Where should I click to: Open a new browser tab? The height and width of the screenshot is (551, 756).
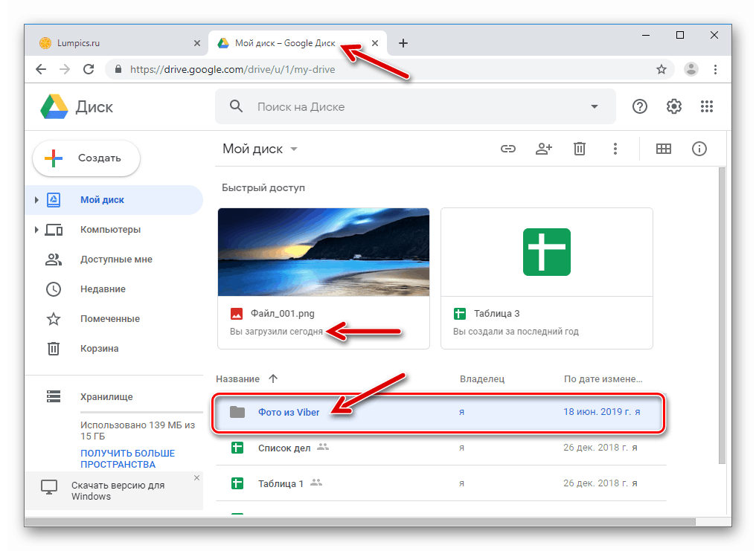click(403, 43)
